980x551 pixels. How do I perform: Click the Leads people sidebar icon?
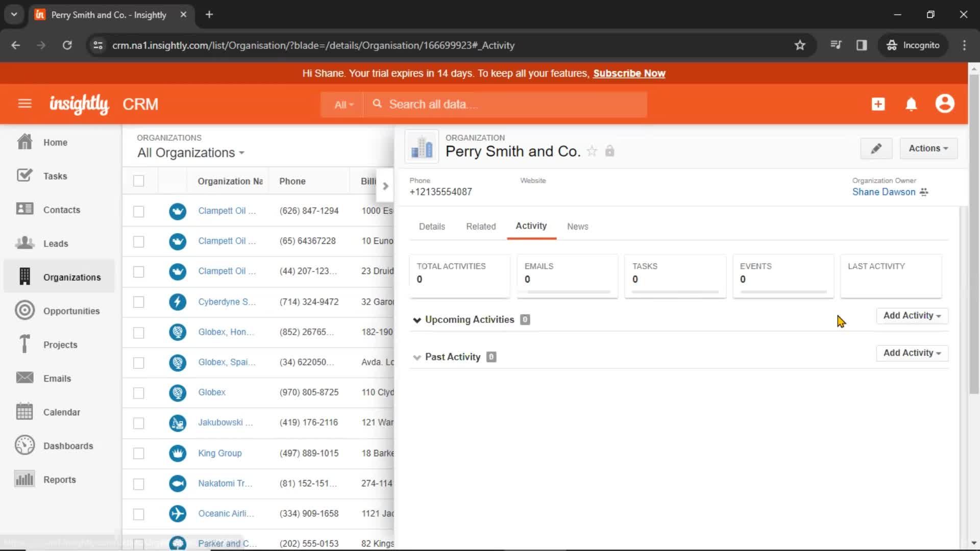[x=24, y=243]
